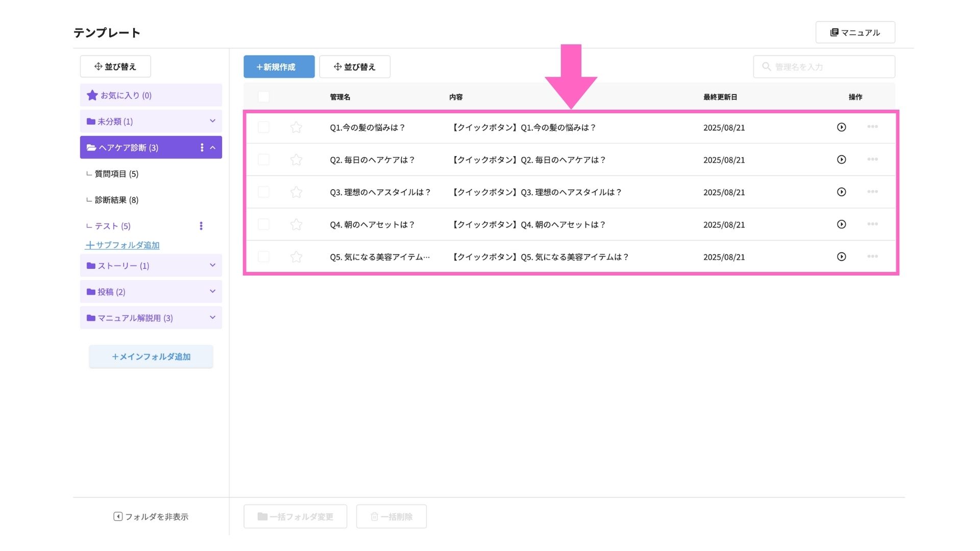980x551 pixels.
Task: Click the 2025/08/21 date in Q2 row
Action: pyautogui.click(x=724, y=160)
